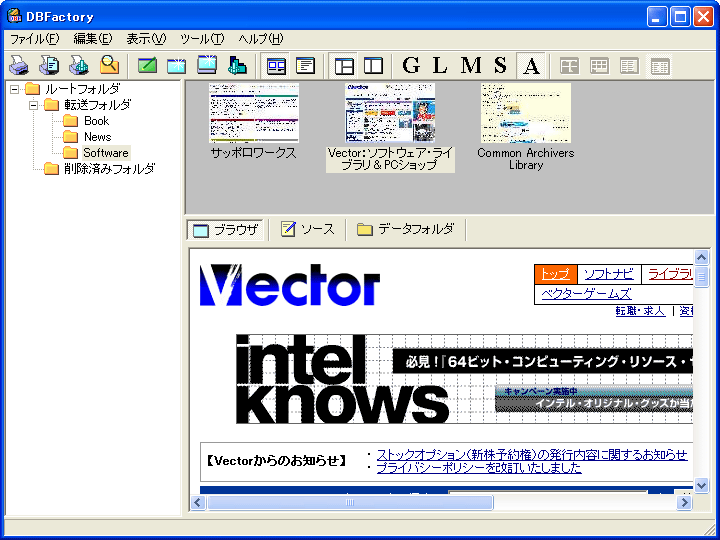This screenshot has height=540, width=720.
Task: Open the 編集(E) menu
Action: point(93,39)
